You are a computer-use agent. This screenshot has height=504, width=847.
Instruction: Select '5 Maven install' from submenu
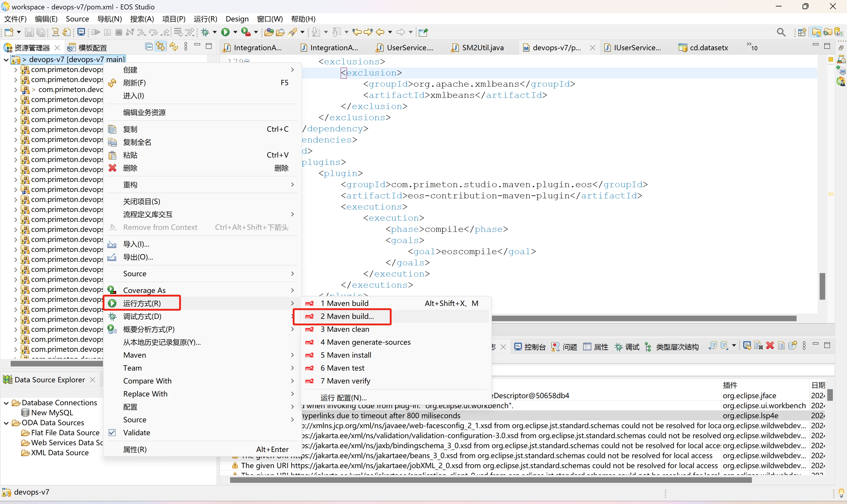tap(345, 355)
